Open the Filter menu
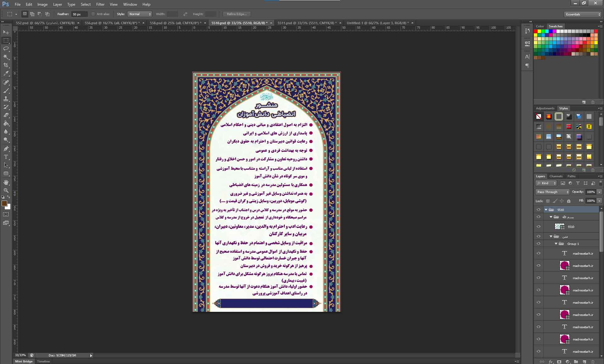 coord(100,4)
